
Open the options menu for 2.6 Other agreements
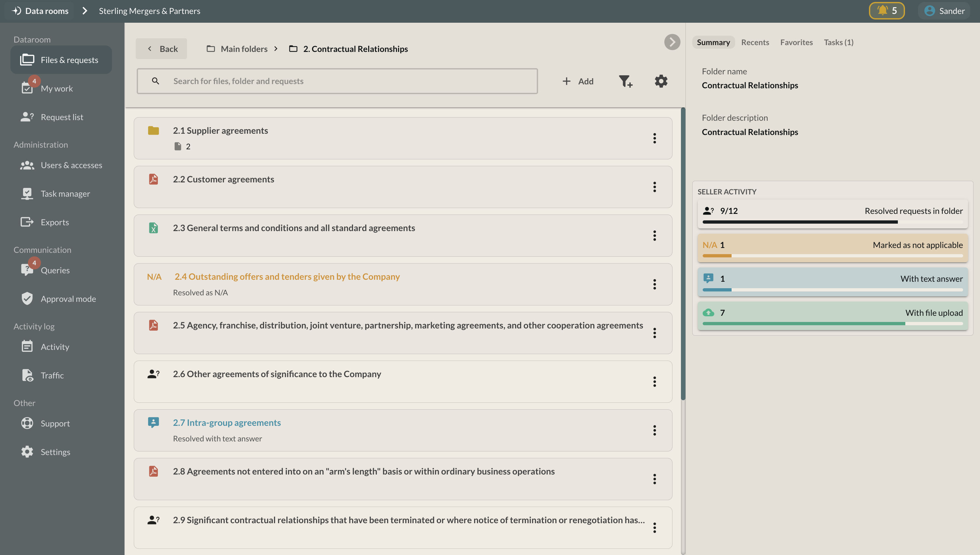[x=654, y=382]
